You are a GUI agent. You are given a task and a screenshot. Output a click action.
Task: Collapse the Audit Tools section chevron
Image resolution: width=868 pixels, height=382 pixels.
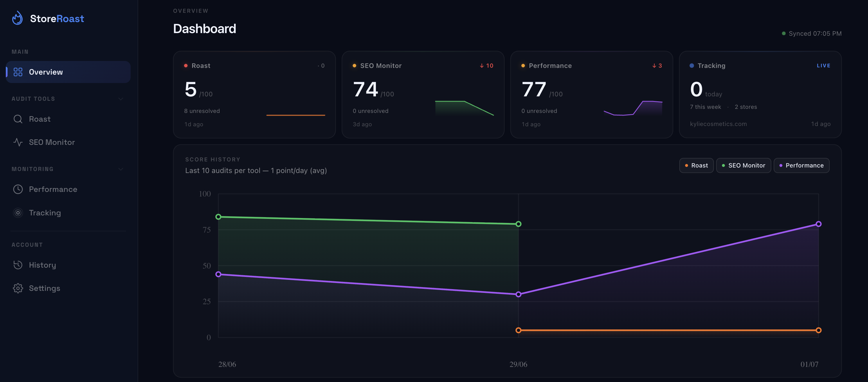coord(121,99)
